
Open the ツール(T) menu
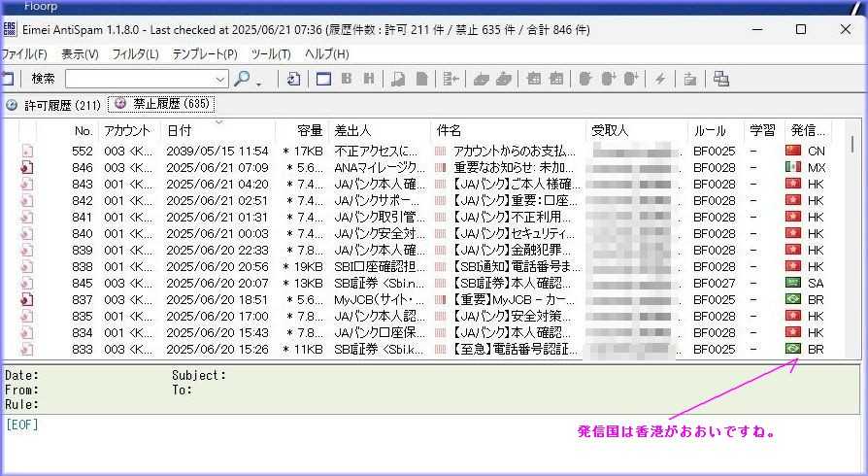(271, 54)
